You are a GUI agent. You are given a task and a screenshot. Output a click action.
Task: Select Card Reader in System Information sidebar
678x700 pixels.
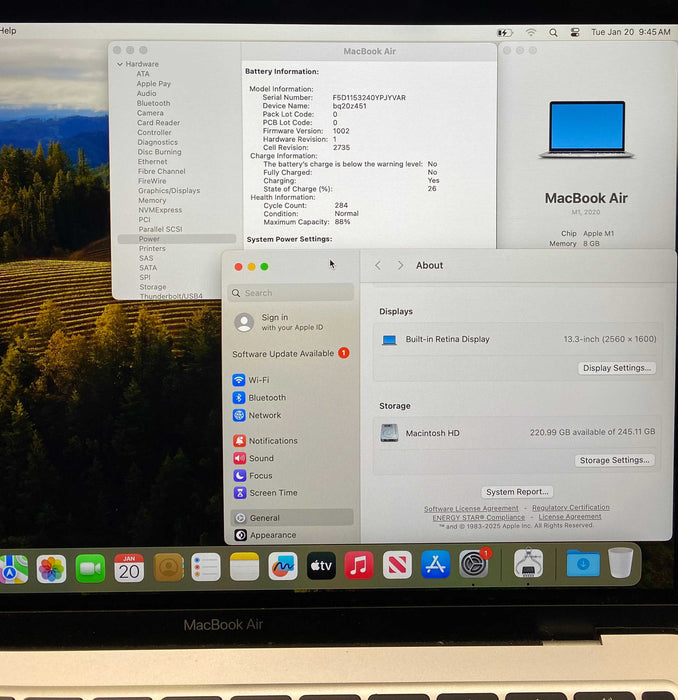coord(158,122)
